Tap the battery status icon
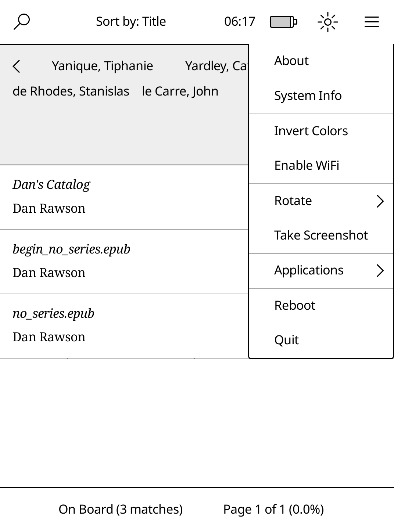The image size is (394, 532). coord(283,22)
